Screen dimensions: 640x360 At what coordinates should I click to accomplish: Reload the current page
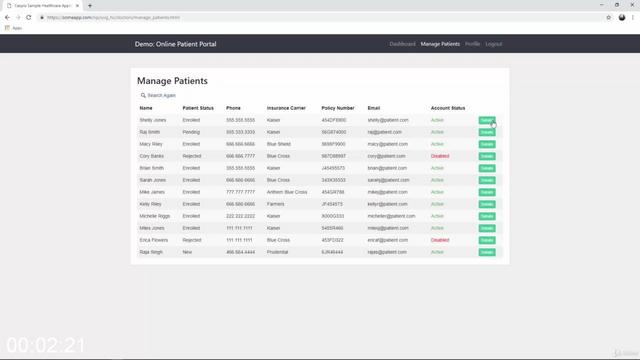[x=29, y=18]
